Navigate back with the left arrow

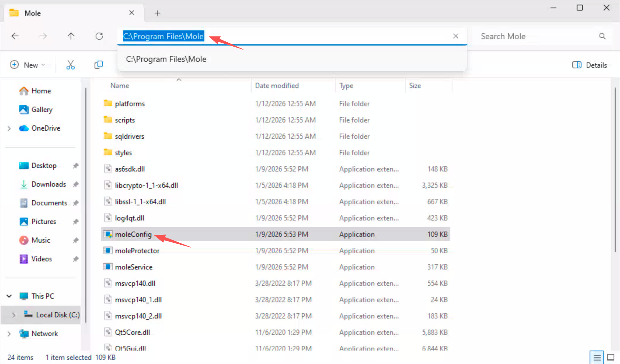tap(15, 36)
